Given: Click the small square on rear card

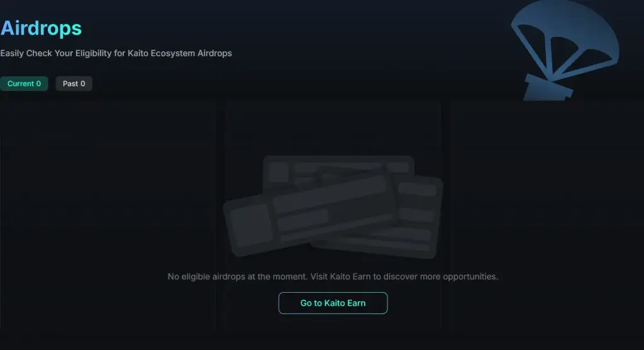Looking at the screenshot, I should click(x=279, y=172).
